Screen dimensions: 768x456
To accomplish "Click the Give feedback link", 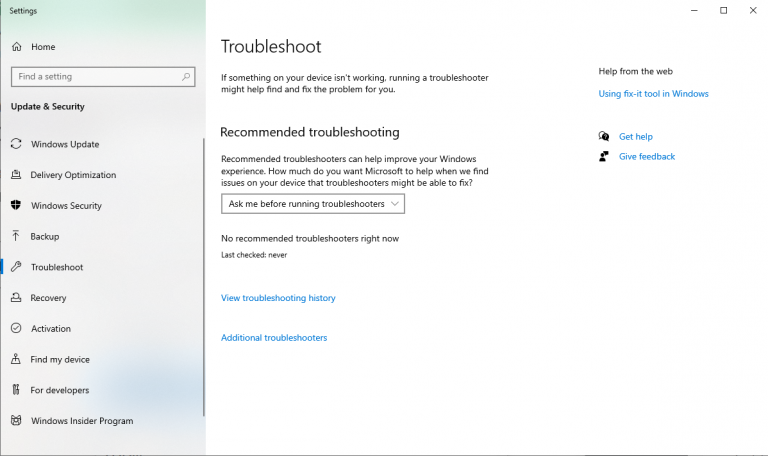I will pos(646,157).
